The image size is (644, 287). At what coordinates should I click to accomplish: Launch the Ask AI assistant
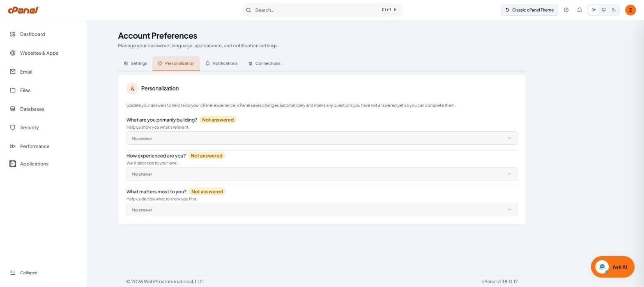click(612, 267)
